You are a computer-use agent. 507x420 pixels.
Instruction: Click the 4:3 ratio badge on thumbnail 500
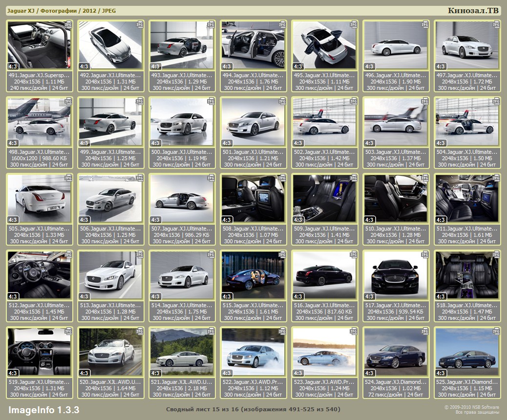[155, 143]
